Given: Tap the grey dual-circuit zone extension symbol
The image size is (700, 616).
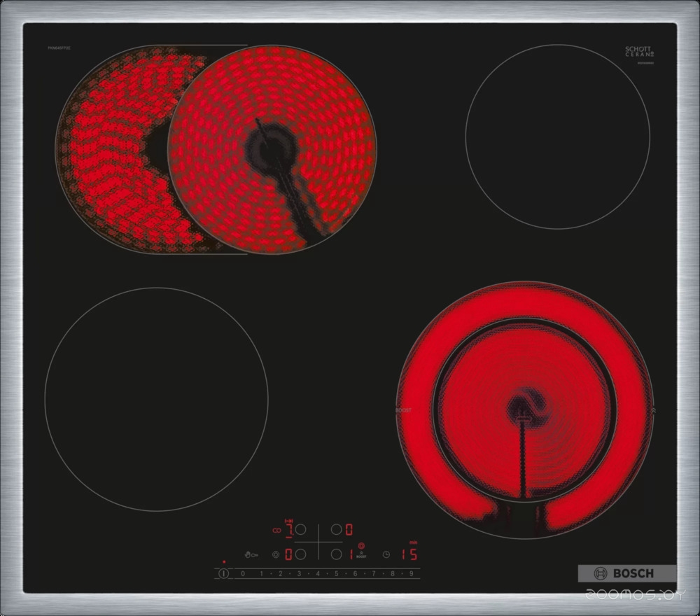Looking at the screenshot, I should pos(276,554).
